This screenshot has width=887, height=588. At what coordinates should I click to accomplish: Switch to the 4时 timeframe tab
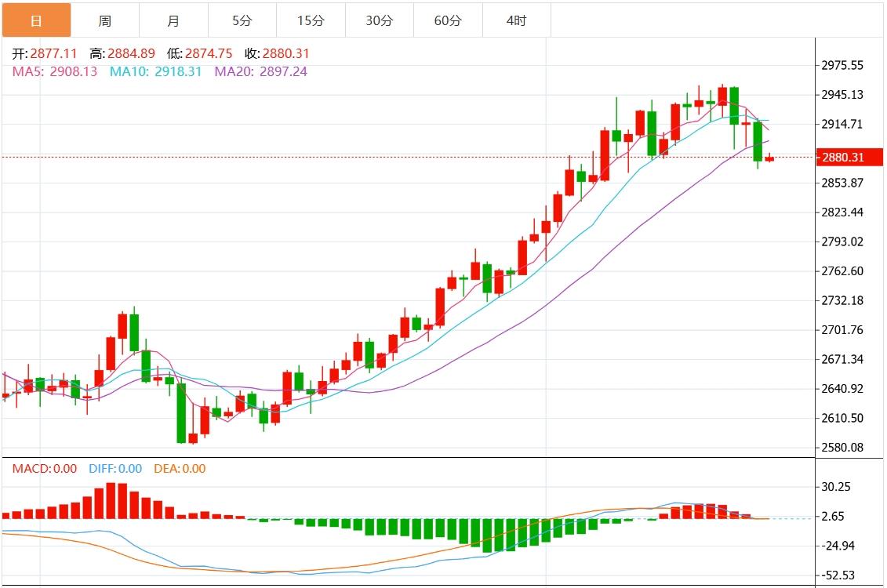[516, 21]
